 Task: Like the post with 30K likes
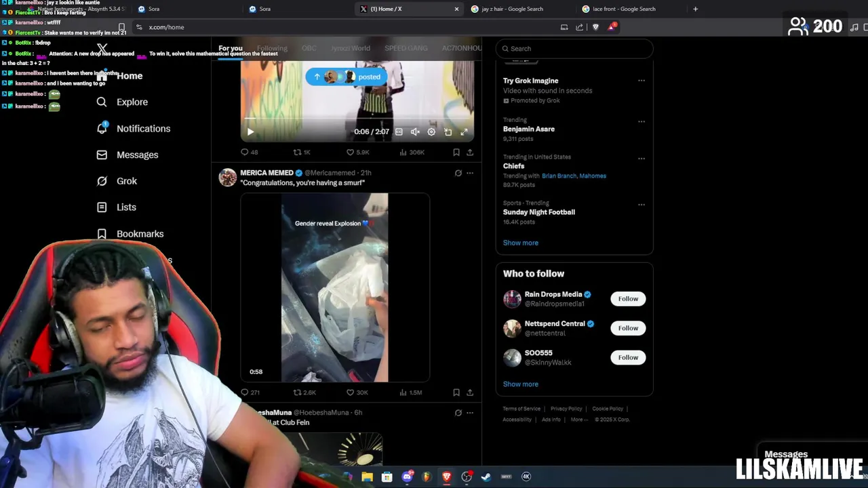(x=357, y=392)
